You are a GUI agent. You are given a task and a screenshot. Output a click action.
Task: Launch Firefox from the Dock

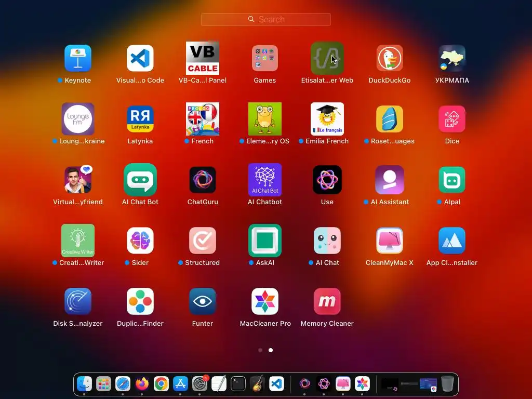[x=142, y=384]
